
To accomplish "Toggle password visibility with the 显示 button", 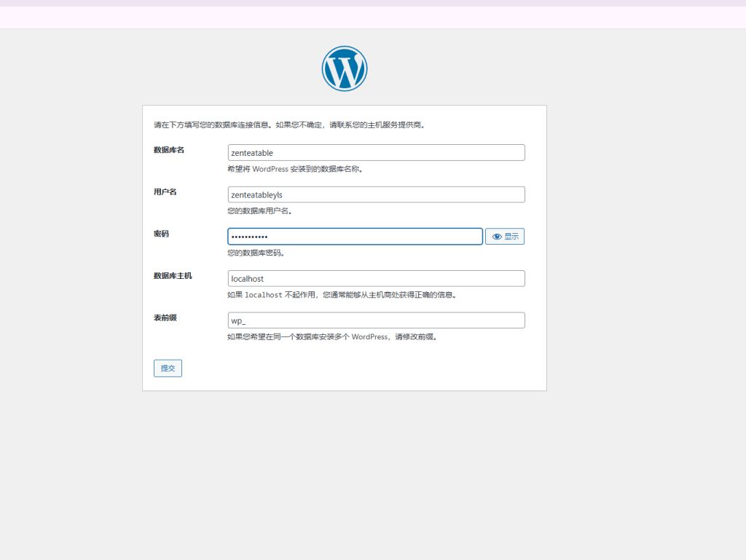I will (x=504, y=236).
